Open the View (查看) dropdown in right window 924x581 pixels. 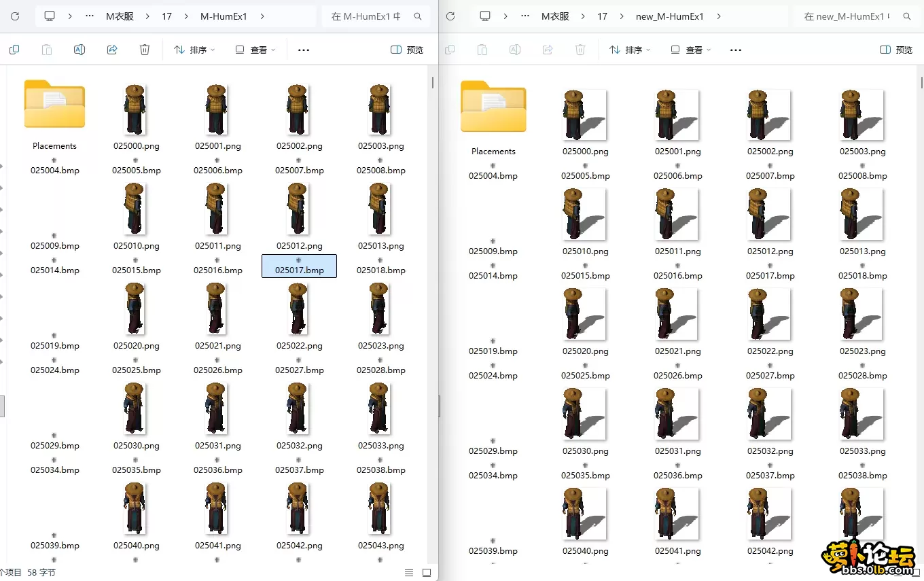point(691,50)
